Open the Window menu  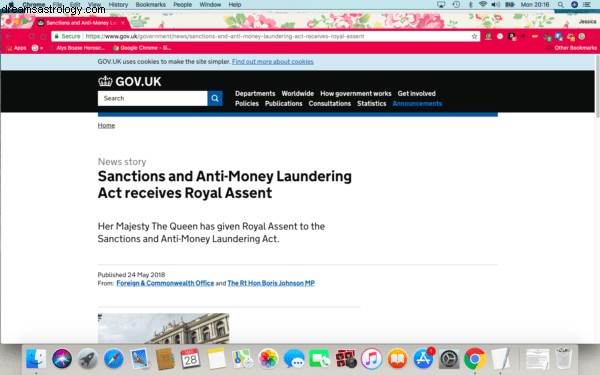pyautogui.click(x=210, y=5)
